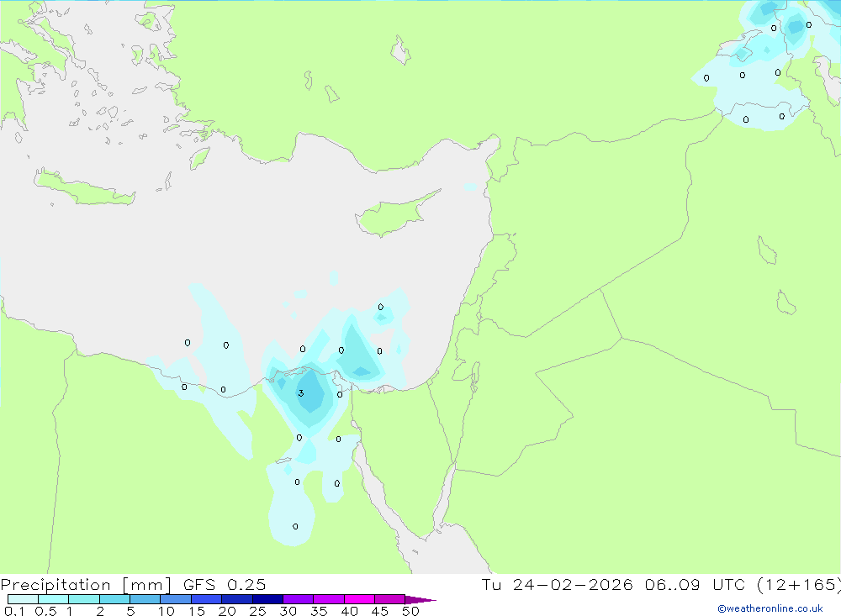Screen dimensions: 841x616
Task: Click the '0.1' legend value
Action: pyautogui.click(x=14, y=611)
